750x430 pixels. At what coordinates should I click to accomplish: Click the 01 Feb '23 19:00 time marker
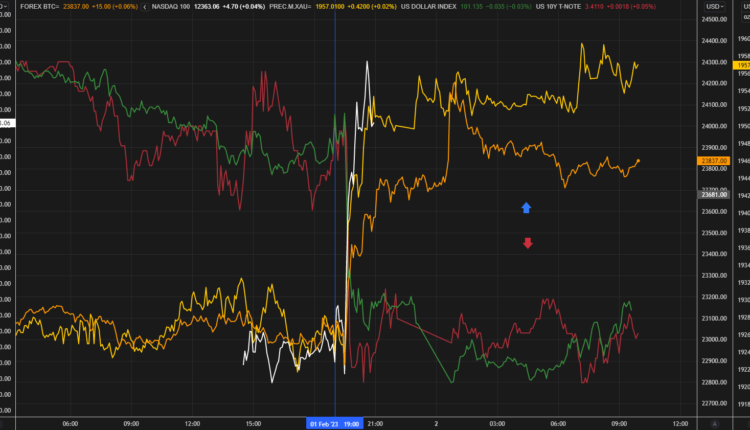335,423
